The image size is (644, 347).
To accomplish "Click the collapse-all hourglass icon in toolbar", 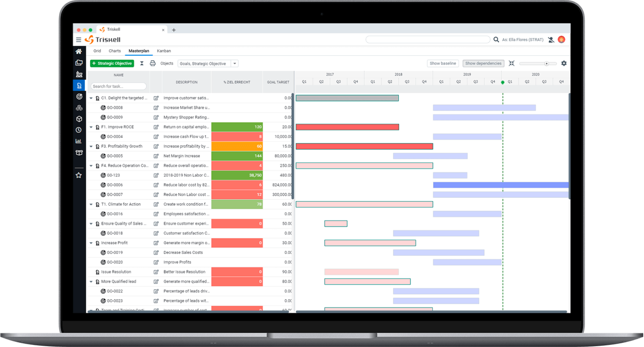I will point(142,64).
